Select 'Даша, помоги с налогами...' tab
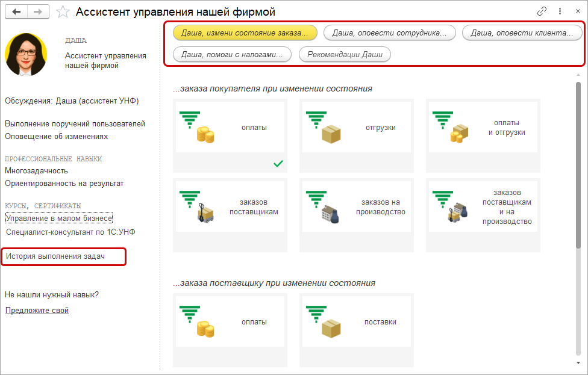 point(232,55)
